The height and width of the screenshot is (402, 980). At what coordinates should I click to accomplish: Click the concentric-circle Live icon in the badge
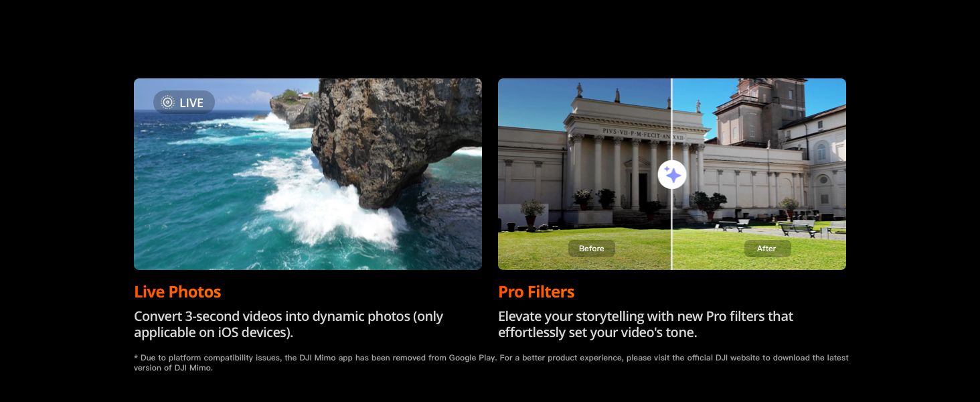(168, 103)
